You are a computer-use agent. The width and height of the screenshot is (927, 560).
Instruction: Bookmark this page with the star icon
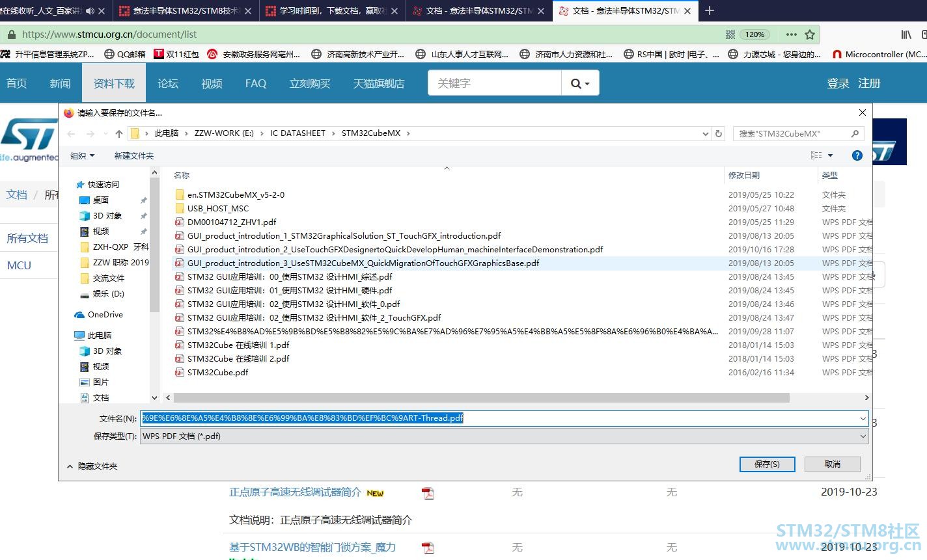pos(810,34)
